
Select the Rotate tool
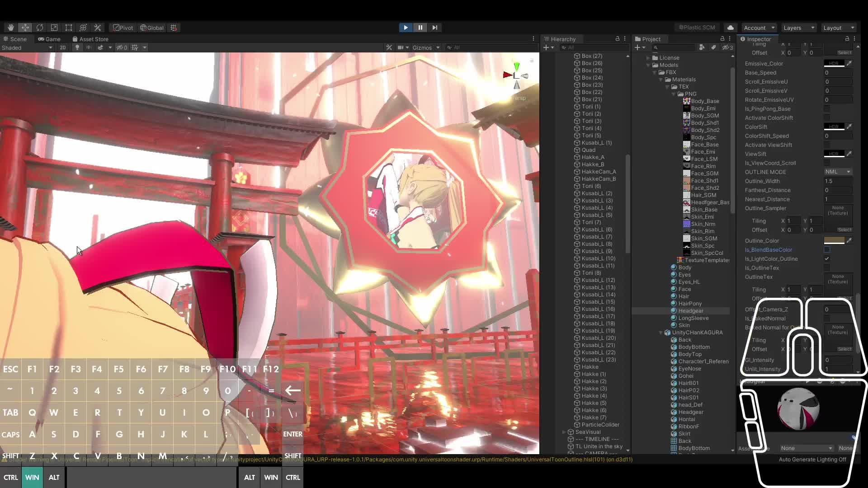click(x=39, y=28)
